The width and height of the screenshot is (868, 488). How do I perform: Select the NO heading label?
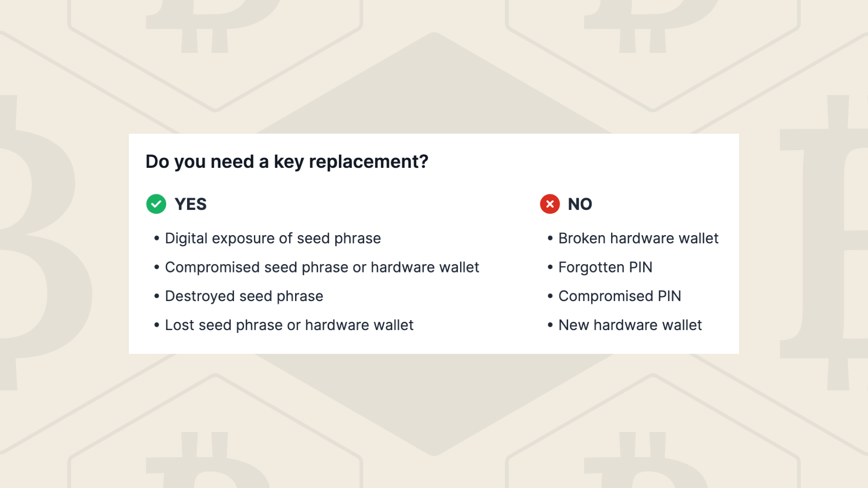[580, 204]
